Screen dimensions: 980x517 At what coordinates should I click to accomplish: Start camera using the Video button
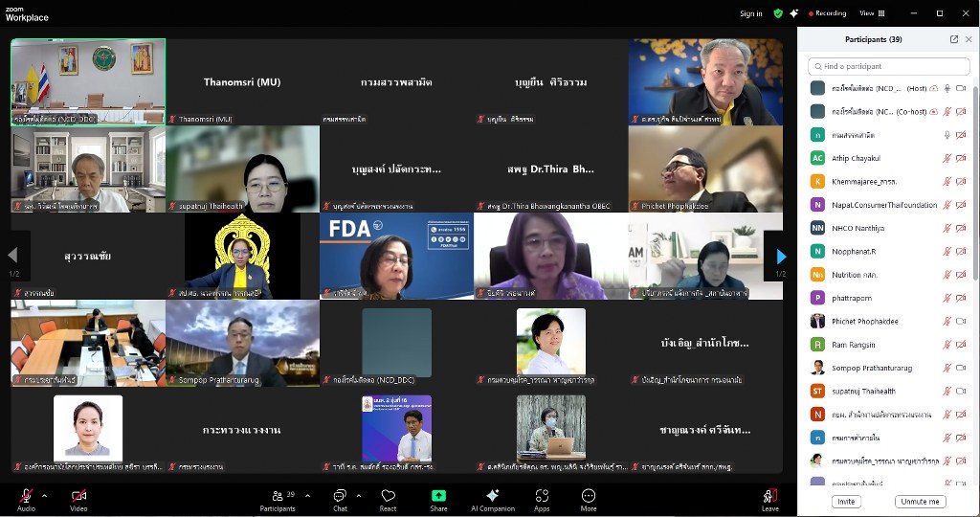click(x=78, y=500)
